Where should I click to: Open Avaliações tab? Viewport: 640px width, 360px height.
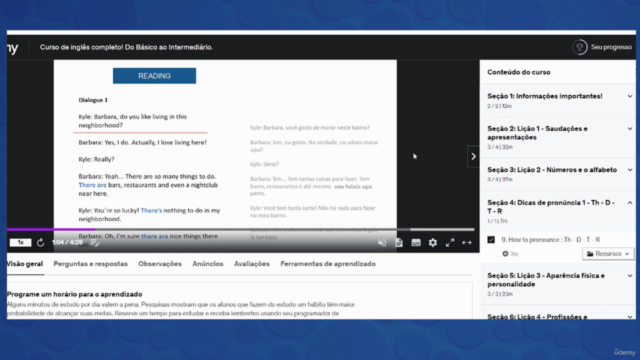tap(252, 264)
